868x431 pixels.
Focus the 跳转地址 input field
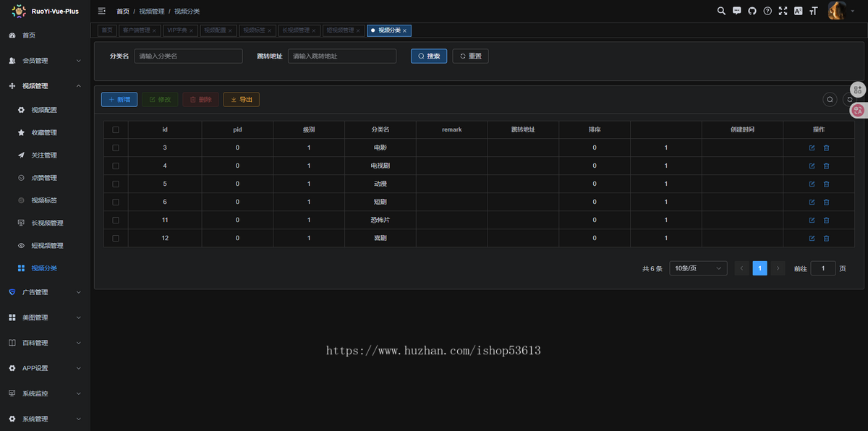coord(342,56)
